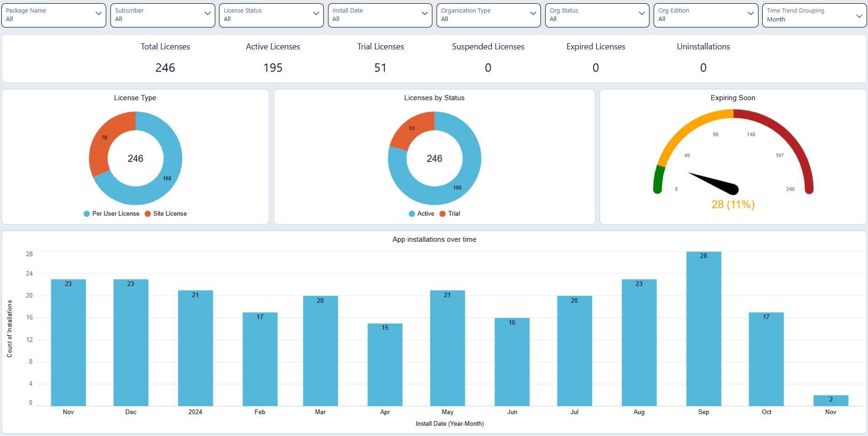Toggle the Trial legend entry
The width and height of the screenshot is (868, 436).
[450, 214]
